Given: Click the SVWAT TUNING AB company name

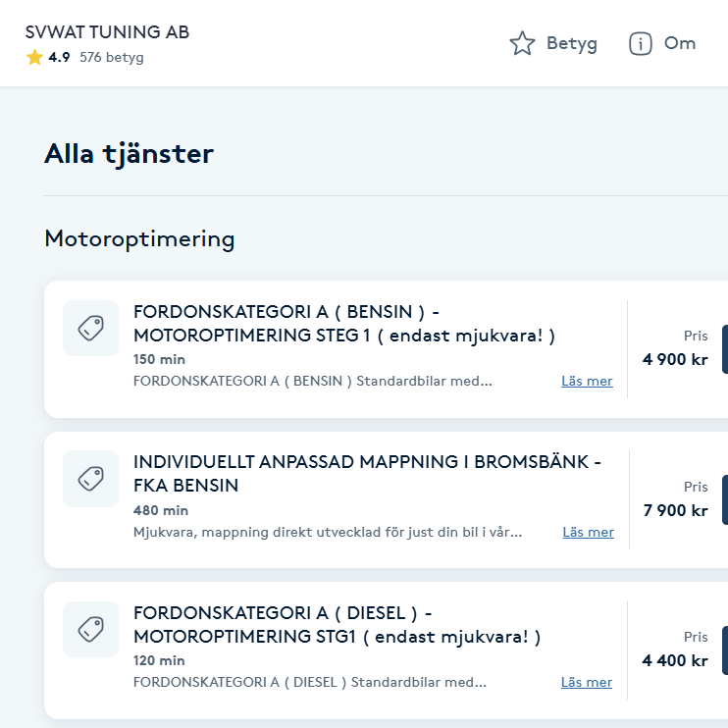Looking at the screenshot, I should (107, 32).
